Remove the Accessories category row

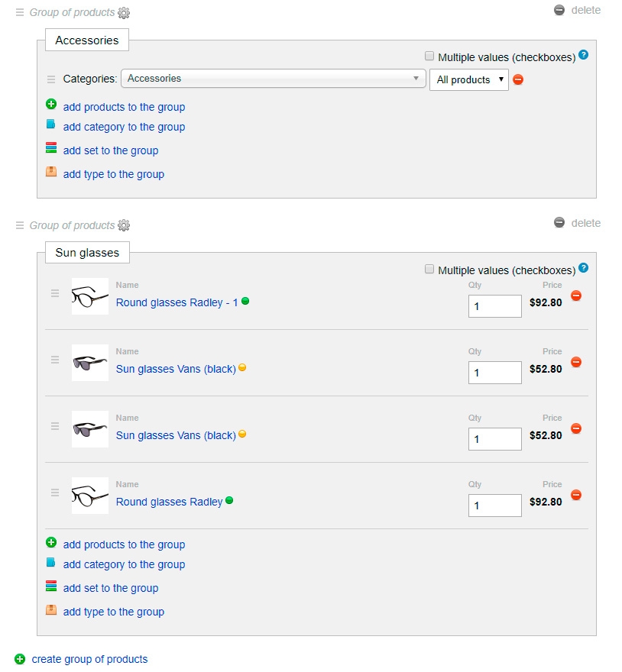(x=518, y=79)
